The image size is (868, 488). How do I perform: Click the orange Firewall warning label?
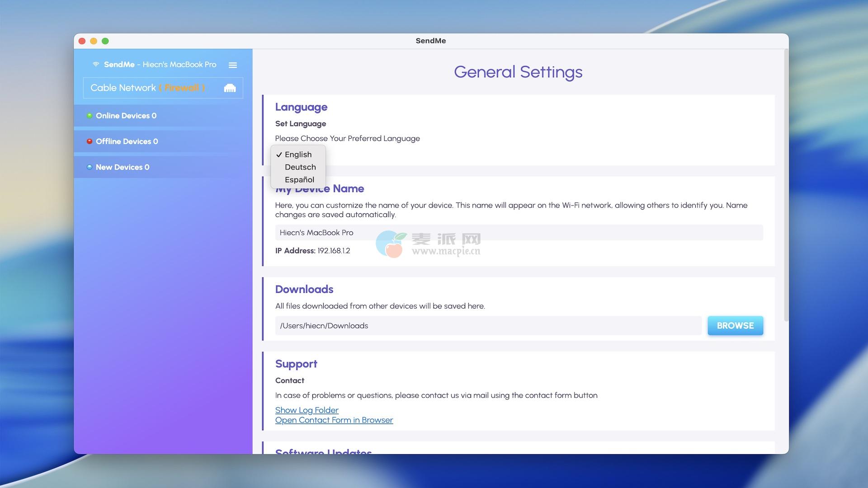182,88
